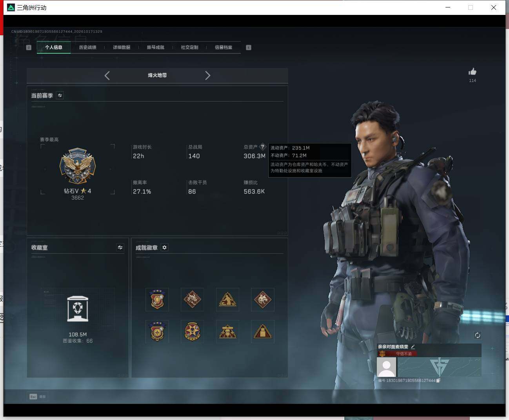The image size is (509, 420).
Task: Open the 信誉档案 tab
Action: pos(224,47)
